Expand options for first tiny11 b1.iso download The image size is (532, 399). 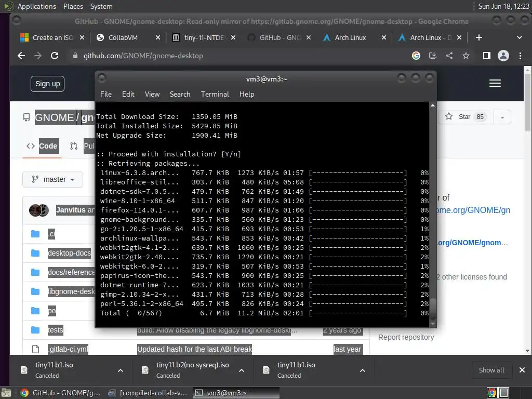(121, 370)
